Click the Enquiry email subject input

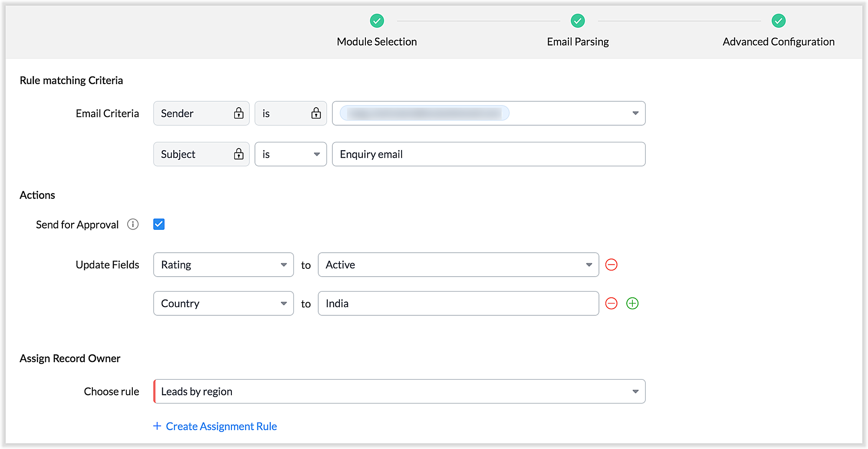[488, 154]
